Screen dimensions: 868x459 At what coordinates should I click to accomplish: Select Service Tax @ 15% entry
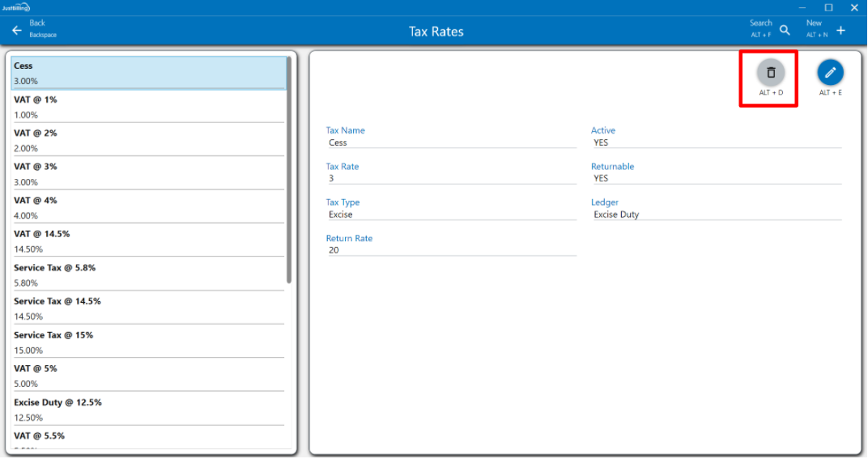click(x=149, y=342)
